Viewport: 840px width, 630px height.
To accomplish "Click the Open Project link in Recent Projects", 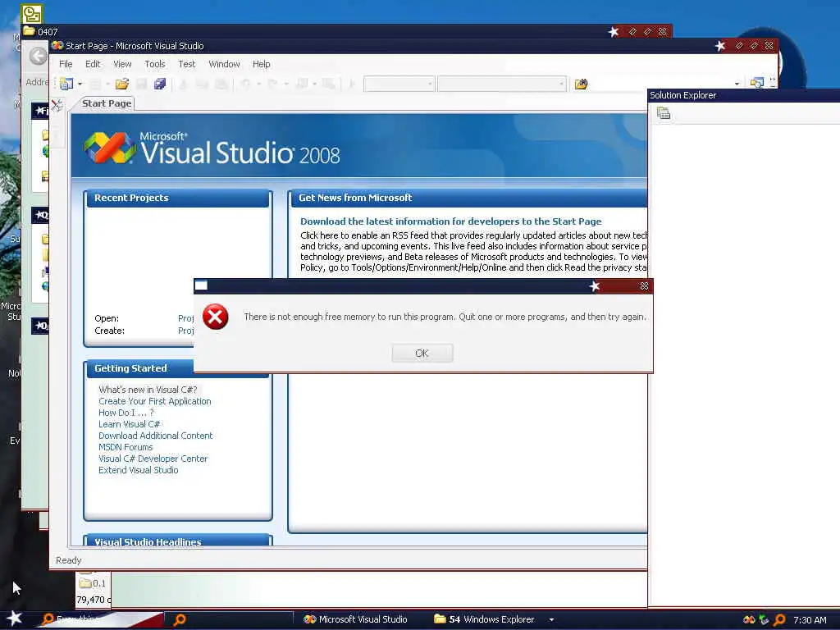I will click(x=185, y=318).
